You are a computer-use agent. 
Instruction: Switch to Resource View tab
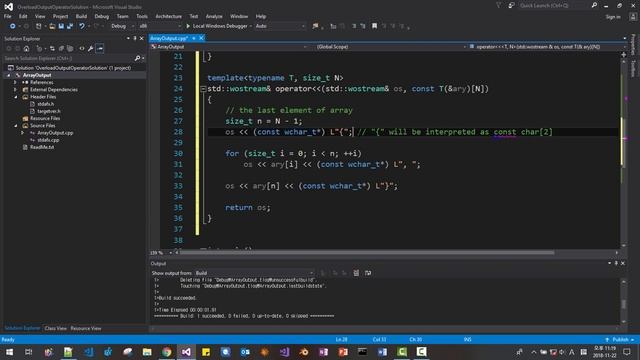[x=86, y=329]
